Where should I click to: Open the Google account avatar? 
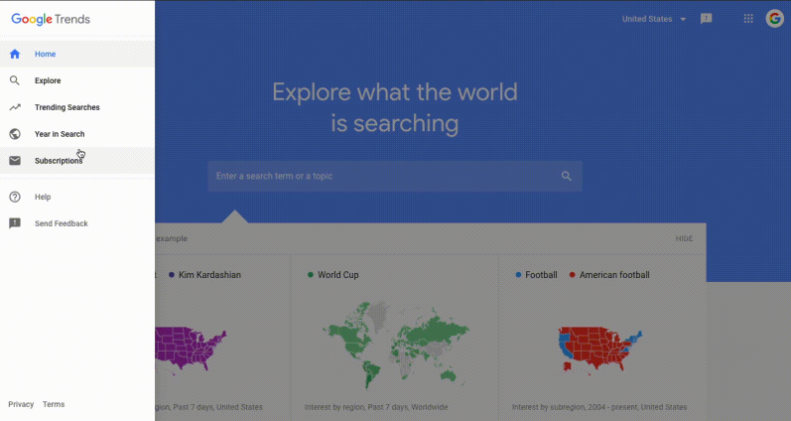click(774, 19)
